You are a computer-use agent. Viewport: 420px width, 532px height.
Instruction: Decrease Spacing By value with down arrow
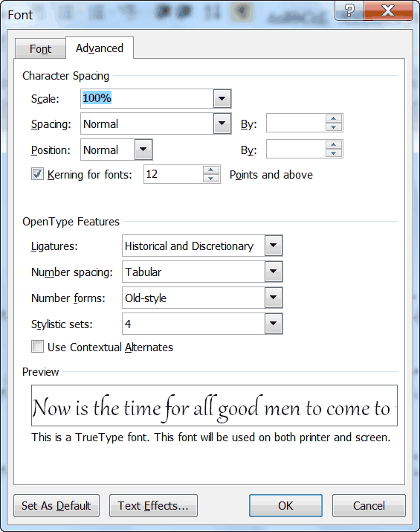coord(334,127)
